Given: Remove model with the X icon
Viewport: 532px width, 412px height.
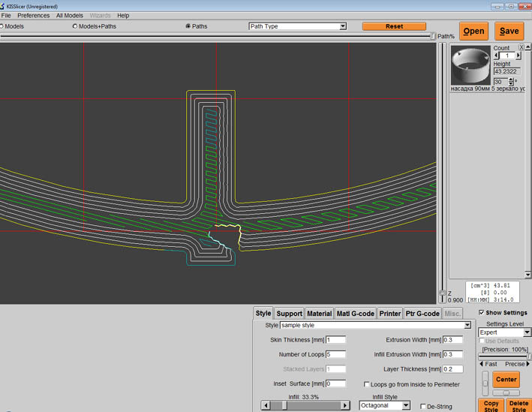Looking at the screenshot, I should pos(521,47).
